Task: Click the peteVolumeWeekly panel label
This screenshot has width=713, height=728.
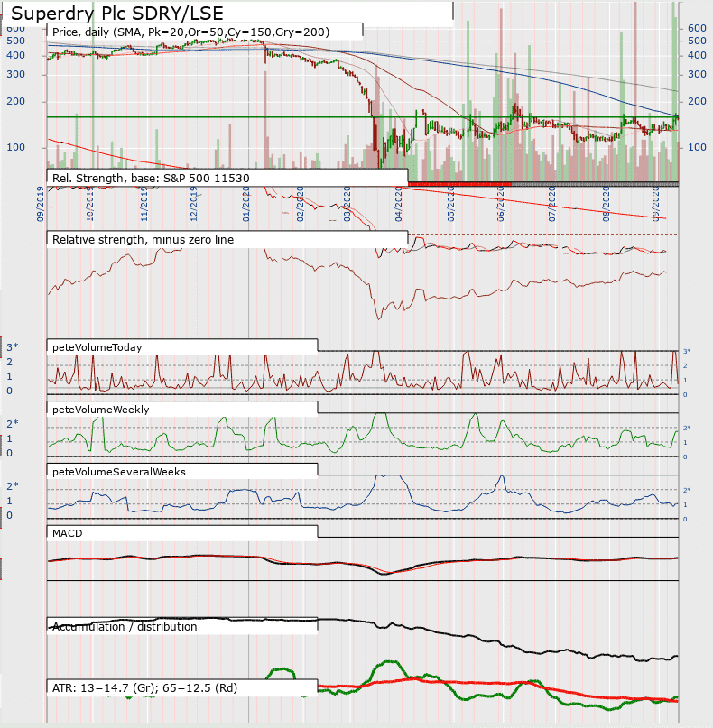Action: 100,410
